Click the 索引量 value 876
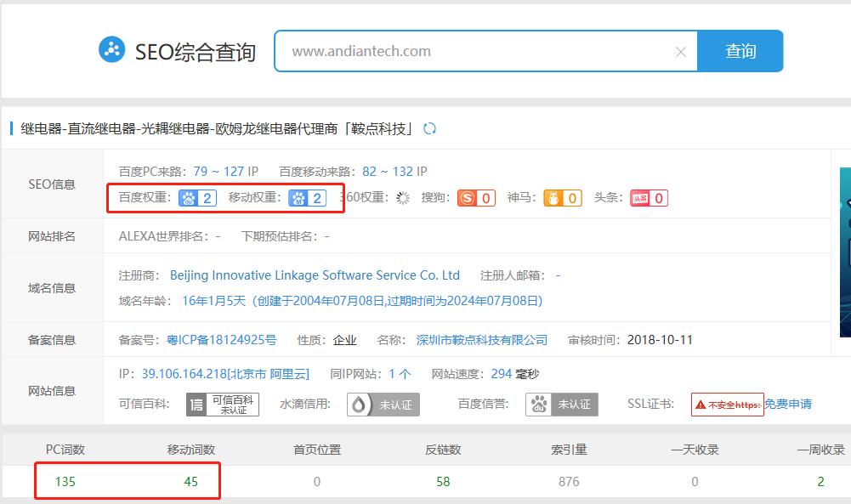The width and height of the screenshot is (851, 504). 569,482
